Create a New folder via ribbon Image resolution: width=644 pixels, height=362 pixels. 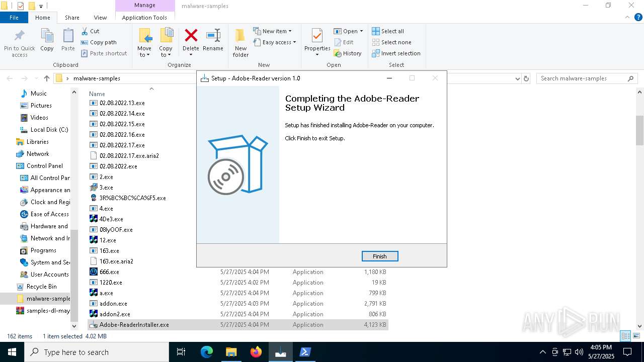coord(240,43)
